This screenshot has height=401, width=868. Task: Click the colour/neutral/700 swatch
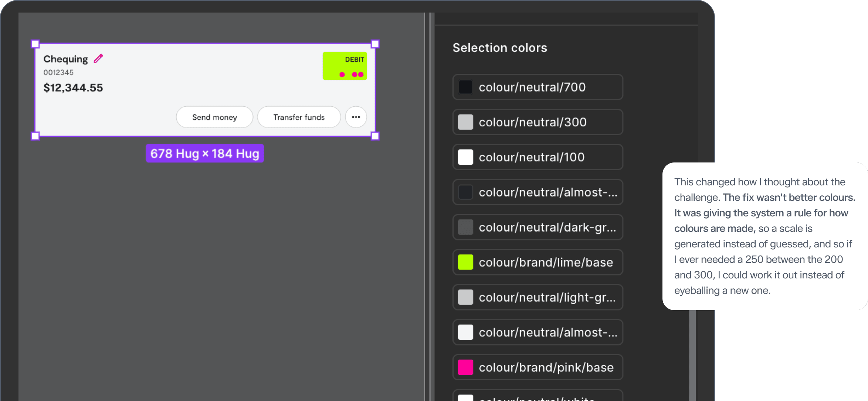click(465, 87)
